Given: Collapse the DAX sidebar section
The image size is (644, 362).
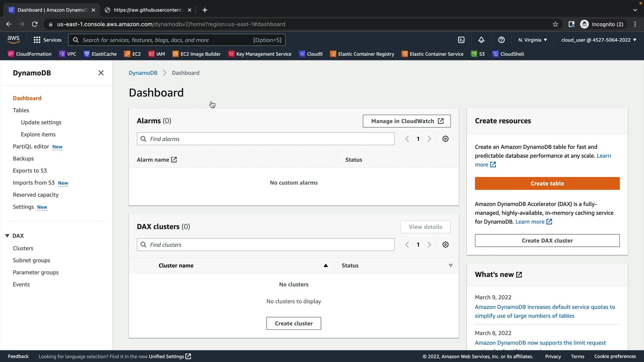Looking at the screenshot, I should click(x=7, y=236).
